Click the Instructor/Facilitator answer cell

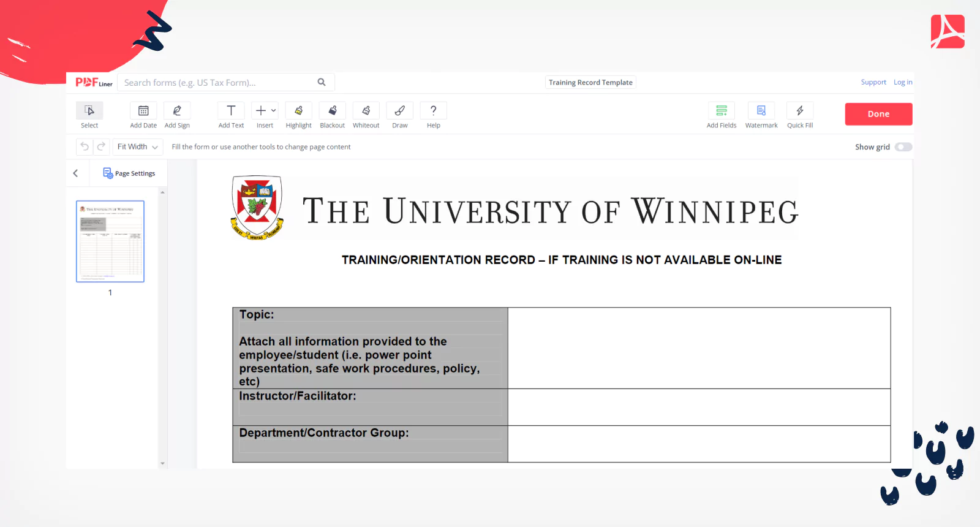click(699, 408)
